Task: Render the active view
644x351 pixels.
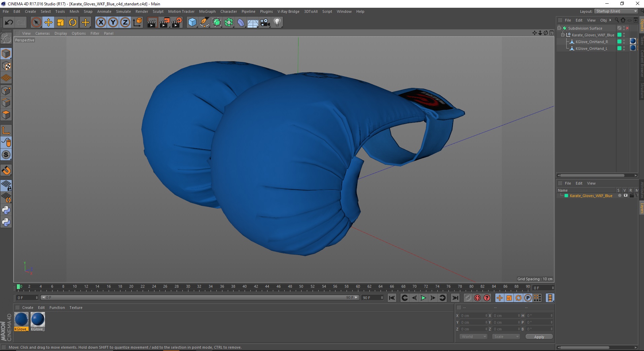Action: [152, 23]
